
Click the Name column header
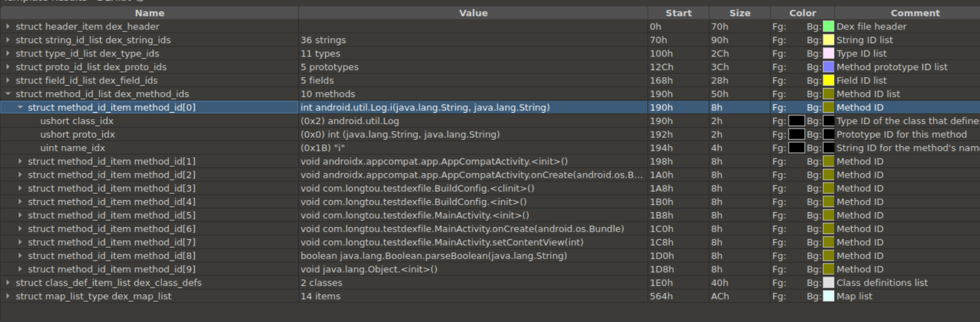coord(149,13)
